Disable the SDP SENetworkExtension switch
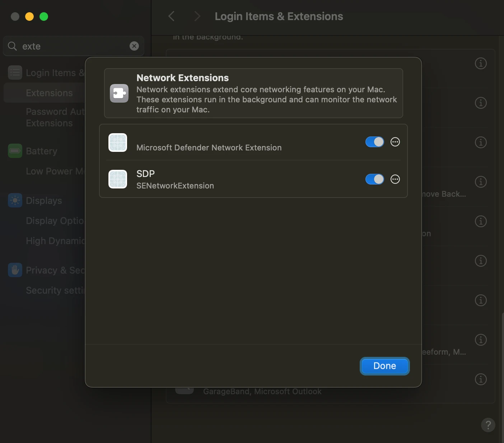 click(x=374, y=179)
